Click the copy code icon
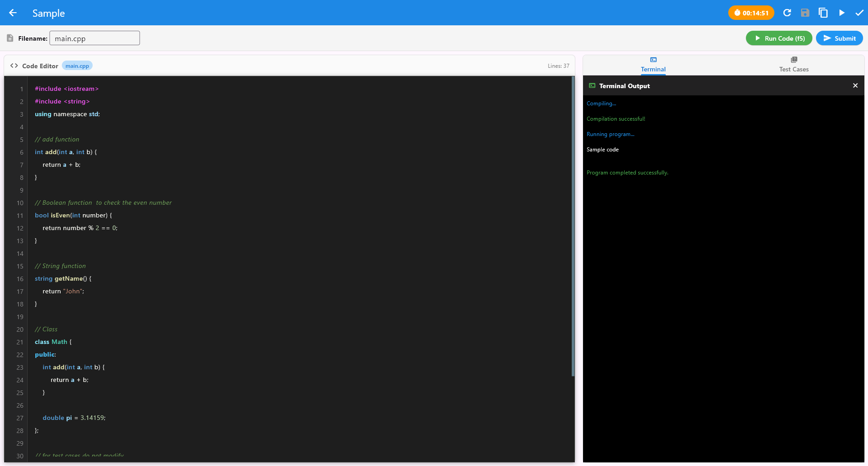 (823, 13)
